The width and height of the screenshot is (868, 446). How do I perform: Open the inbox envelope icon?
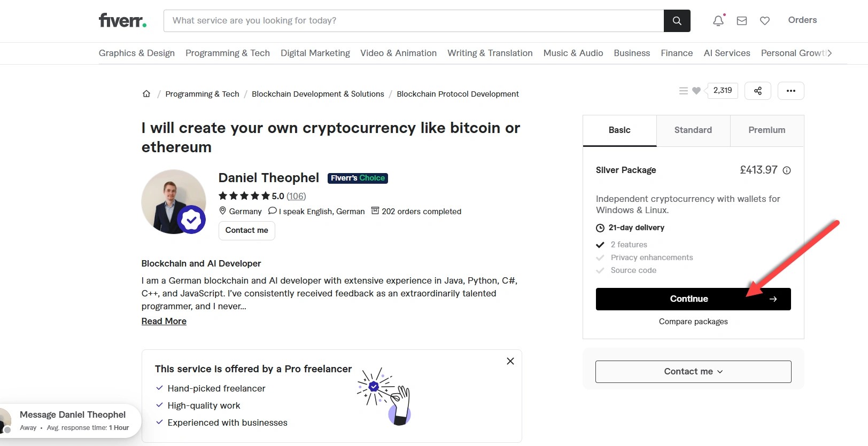(x=742, y=21)
